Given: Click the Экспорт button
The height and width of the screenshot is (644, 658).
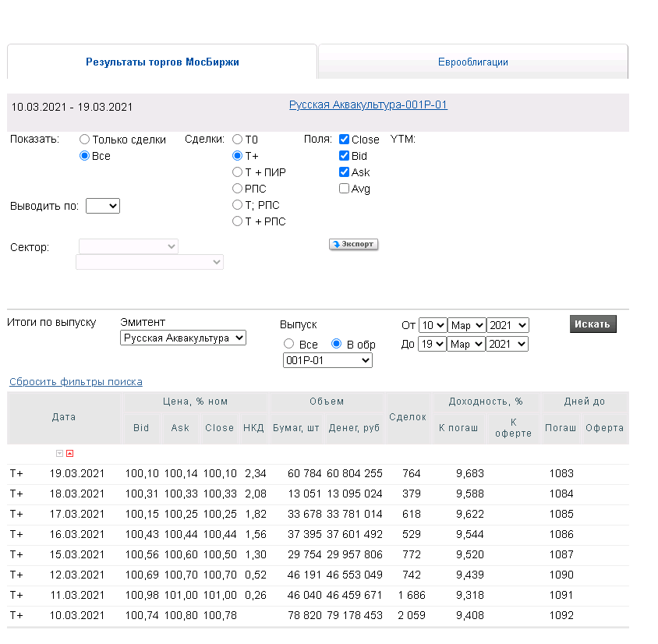Looking at the screenshot, I should click(353, 244).
